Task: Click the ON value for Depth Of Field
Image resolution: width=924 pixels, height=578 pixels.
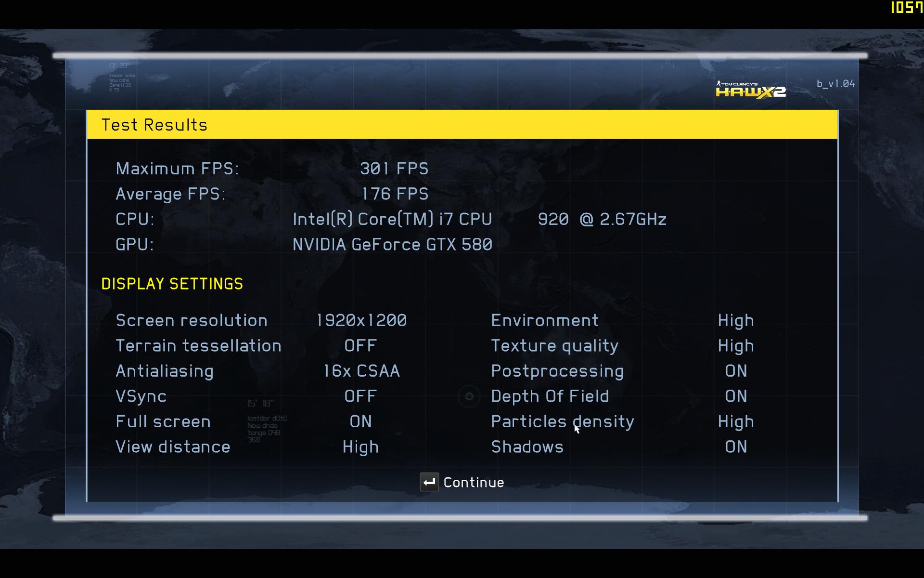Action: point(736,396)
